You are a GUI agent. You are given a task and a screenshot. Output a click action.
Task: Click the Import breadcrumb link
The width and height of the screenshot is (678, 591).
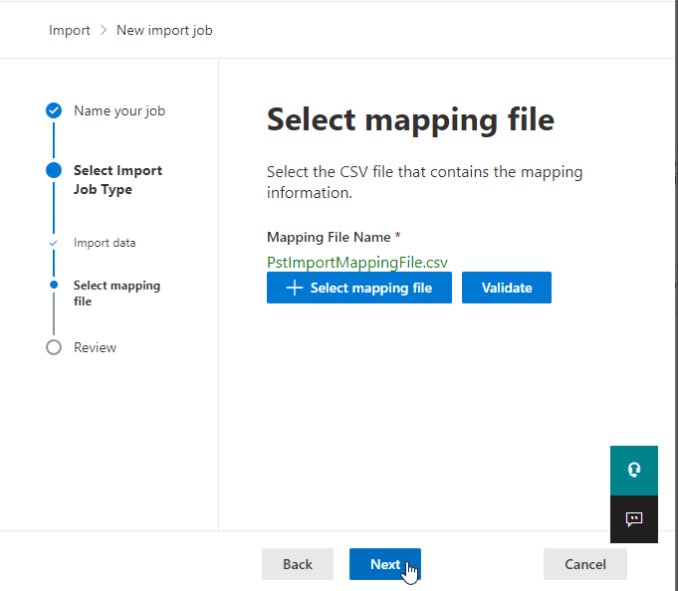tap(69, 30)
